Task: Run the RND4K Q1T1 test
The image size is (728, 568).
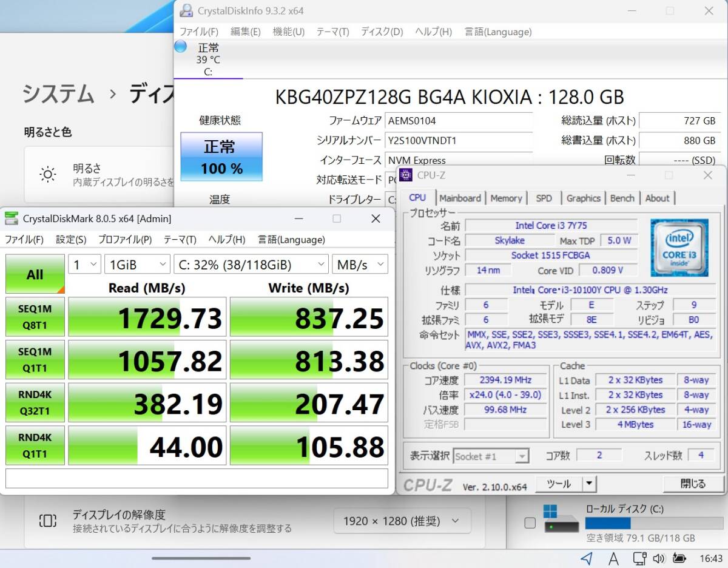Action: 35,445
